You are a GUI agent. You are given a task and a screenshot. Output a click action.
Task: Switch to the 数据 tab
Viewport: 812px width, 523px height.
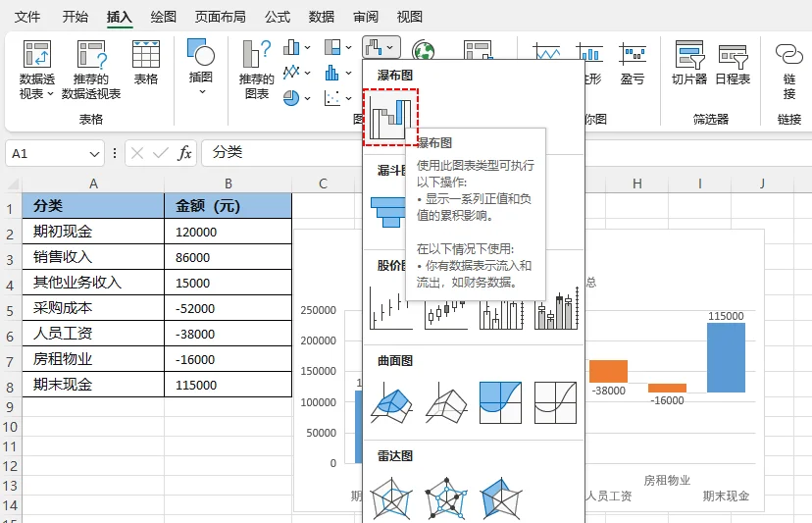coord(322,17)
